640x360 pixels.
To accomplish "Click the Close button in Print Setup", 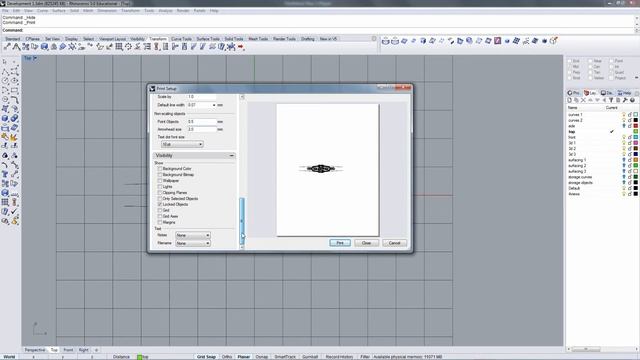I will pyautogui.click(x=366, y=243).
